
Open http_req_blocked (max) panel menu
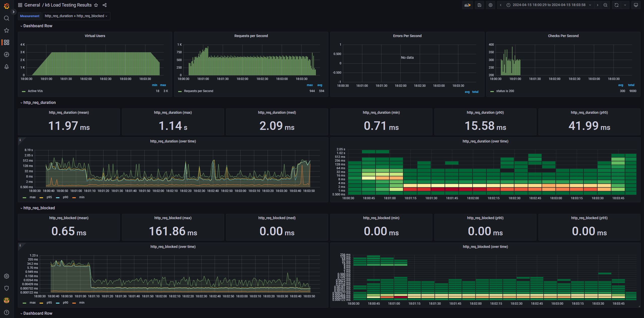173,218
